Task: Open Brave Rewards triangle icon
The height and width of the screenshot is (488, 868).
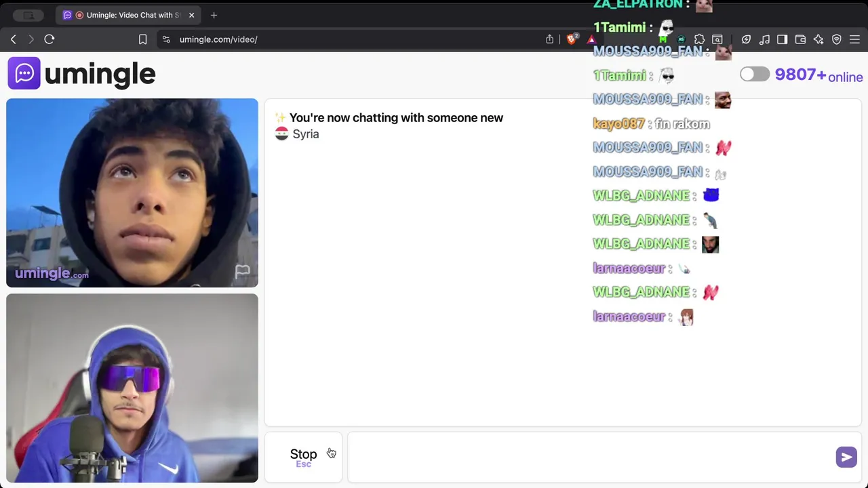Action: [x=591, y=39]
